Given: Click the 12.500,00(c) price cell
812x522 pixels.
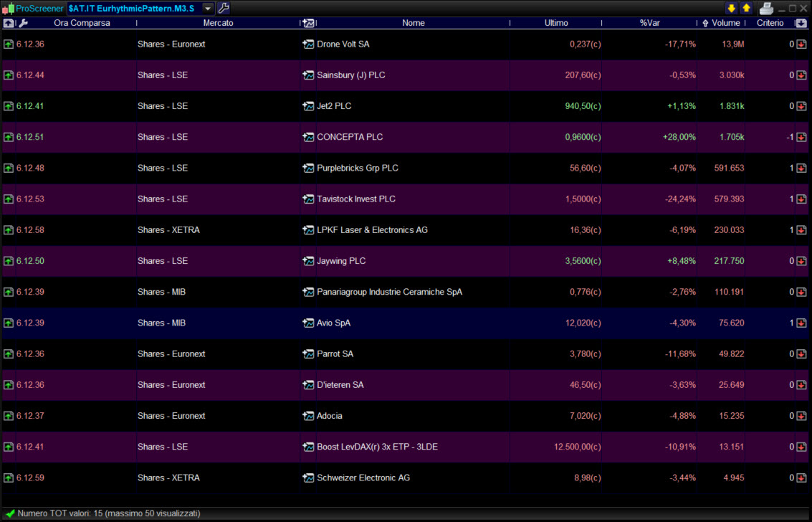Looking at the screenshot, I should (x=578, y=447).
